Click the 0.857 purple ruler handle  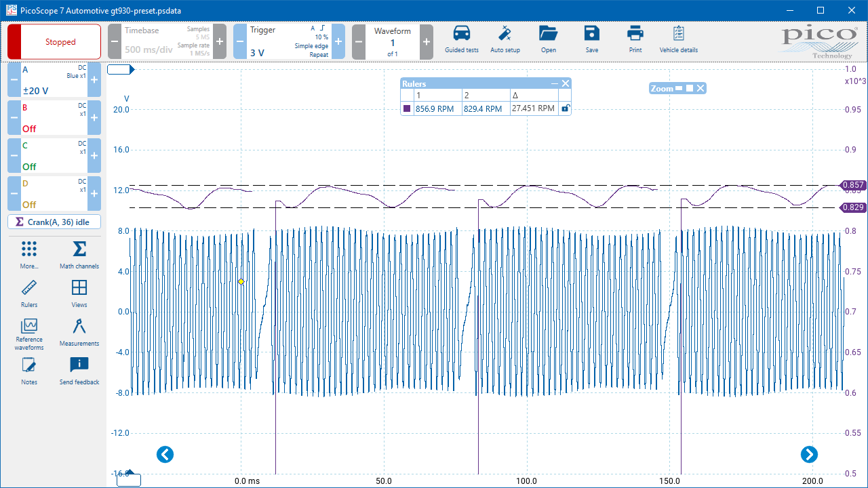[x=852, y=185]
